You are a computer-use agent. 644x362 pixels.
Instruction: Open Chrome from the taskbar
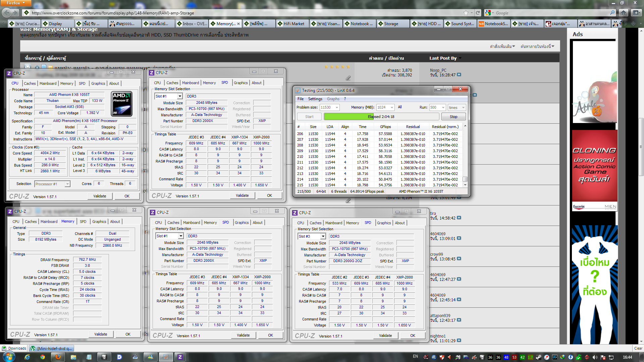tap(43, 357)
